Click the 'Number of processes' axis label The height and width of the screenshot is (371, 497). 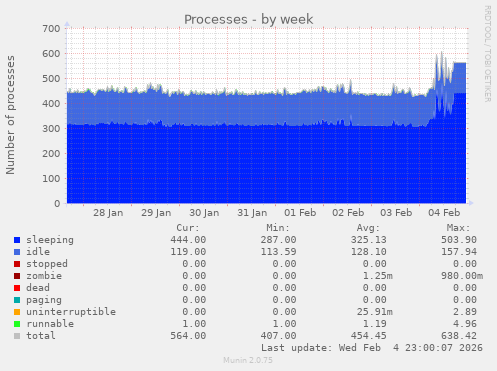point(11,115)
